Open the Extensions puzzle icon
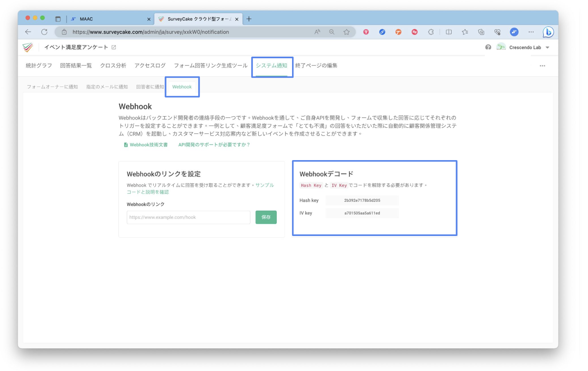The width and height of the screenshot is (588, 371). pos(431,32)
